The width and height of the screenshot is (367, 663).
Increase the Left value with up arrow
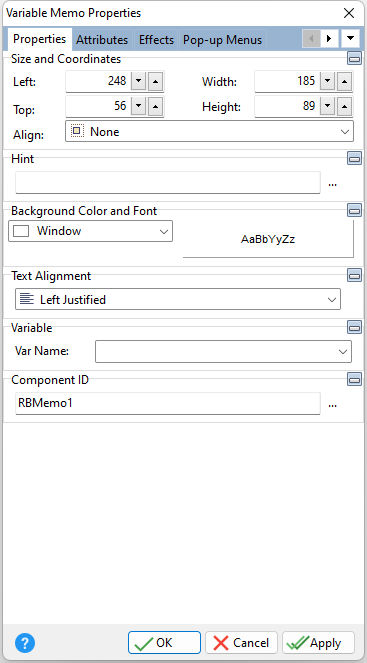click(156, 81)
